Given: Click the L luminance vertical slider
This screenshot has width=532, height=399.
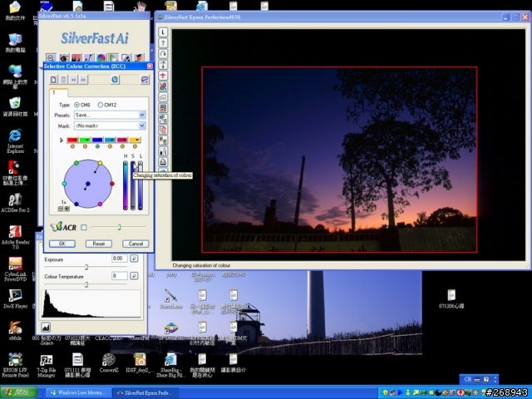Looking at the screenshot, I should pos(140,185).
